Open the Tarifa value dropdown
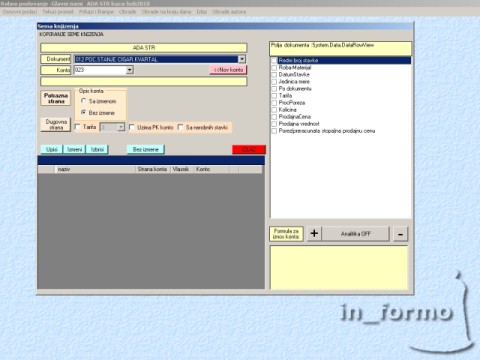Viewport: 480px width, 360px height. click(x=121, y=127)
